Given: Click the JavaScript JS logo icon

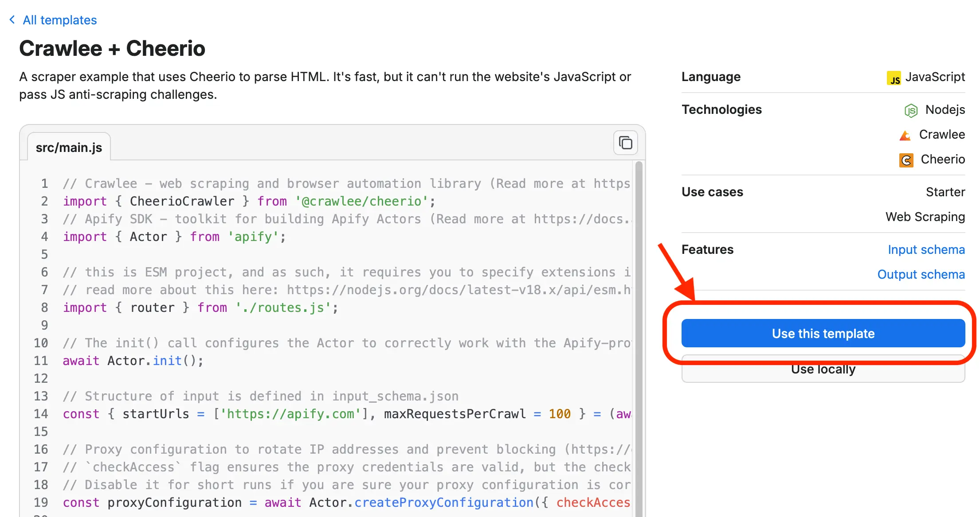Looking at the screenshot, I should [x=894, y=78].
